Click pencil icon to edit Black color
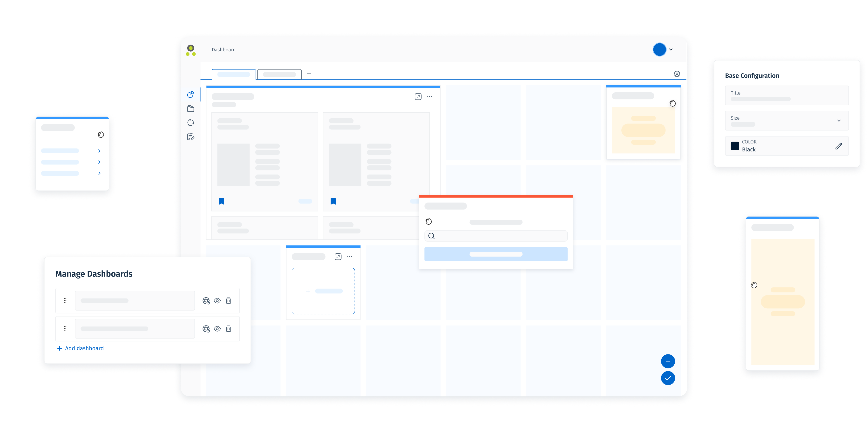 [839, 146]
